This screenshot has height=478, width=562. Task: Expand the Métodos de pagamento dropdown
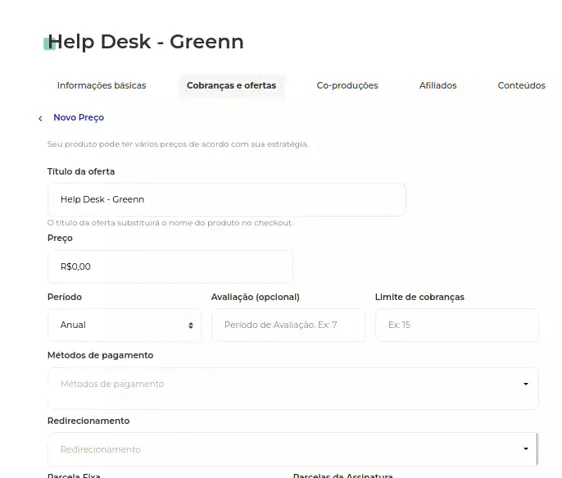pyautogui.click(x=293, y=388)
